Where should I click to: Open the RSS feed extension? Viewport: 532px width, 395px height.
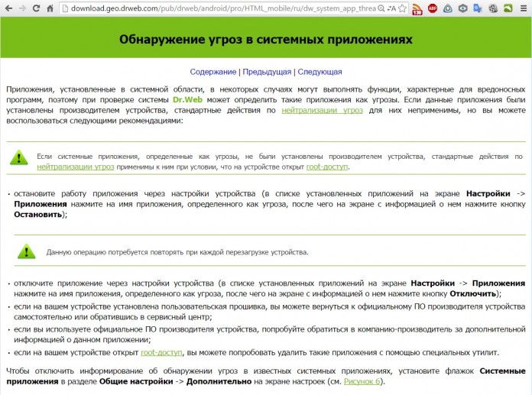(417, 9)
